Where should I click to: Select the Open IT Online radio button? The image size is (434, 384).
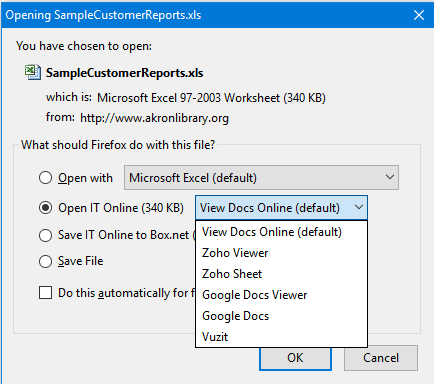(45, 208)
